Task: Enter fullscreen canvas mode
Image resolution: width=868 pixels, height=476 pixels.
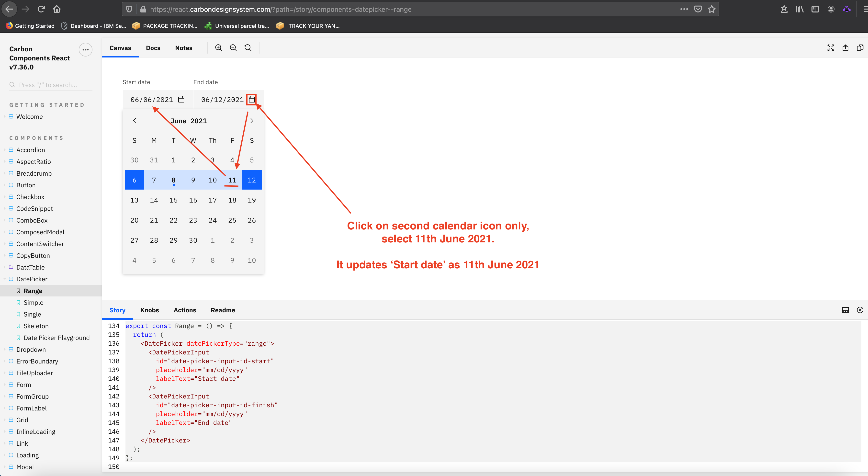Action: [x=831, y=48]
